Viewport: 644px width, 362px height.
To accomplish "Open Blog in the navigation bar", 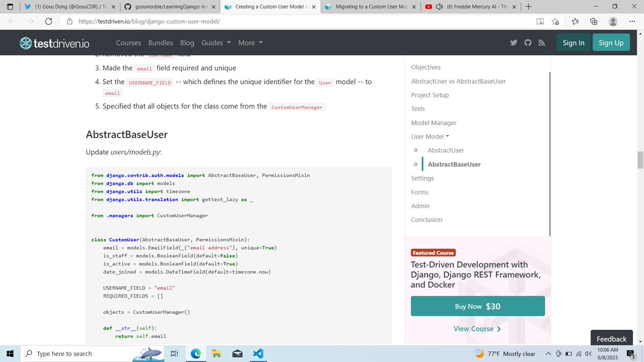I will pos(187,43).
